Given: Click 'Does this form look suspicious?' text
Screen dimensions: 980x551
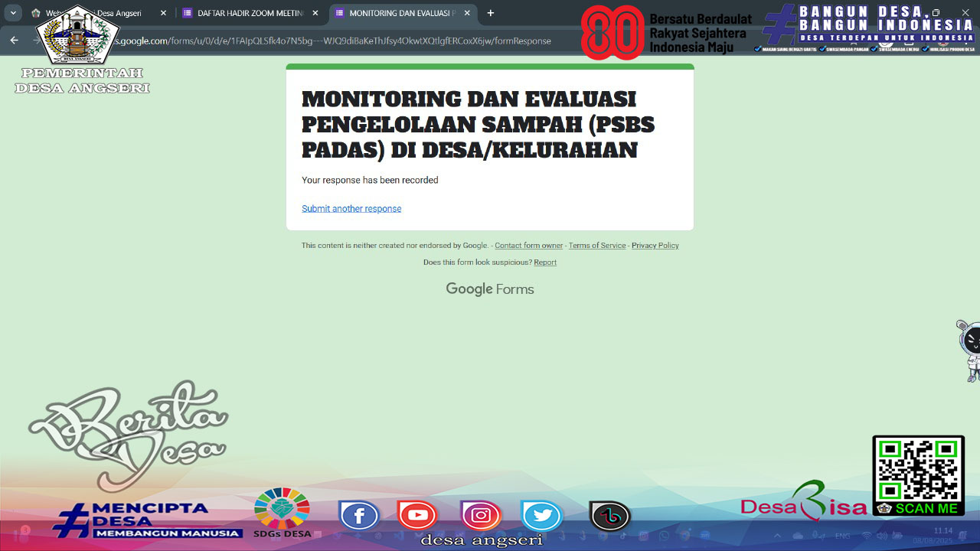Looking at the screenshot, I should (478, 262).
